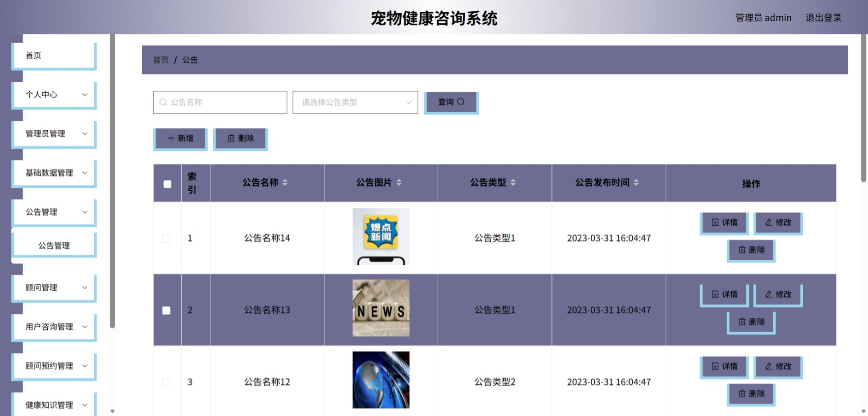The height and width of the screenshot is (416, 868).
Task: Click the 新增 button
Action: coord(180,139)
